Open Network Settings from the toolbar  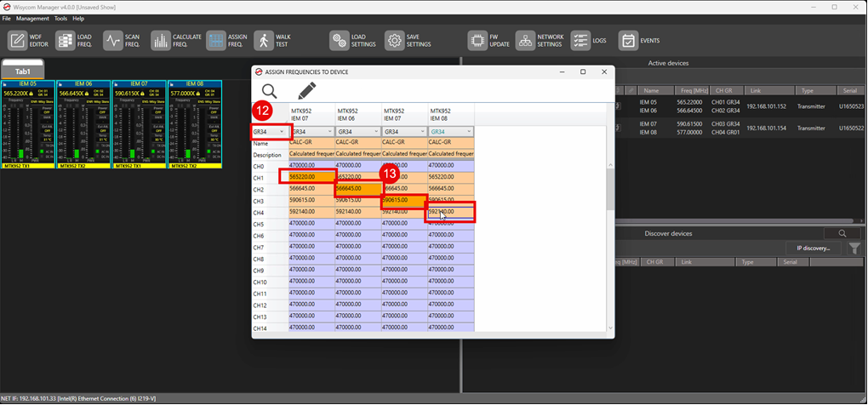(x=525, y=40)
